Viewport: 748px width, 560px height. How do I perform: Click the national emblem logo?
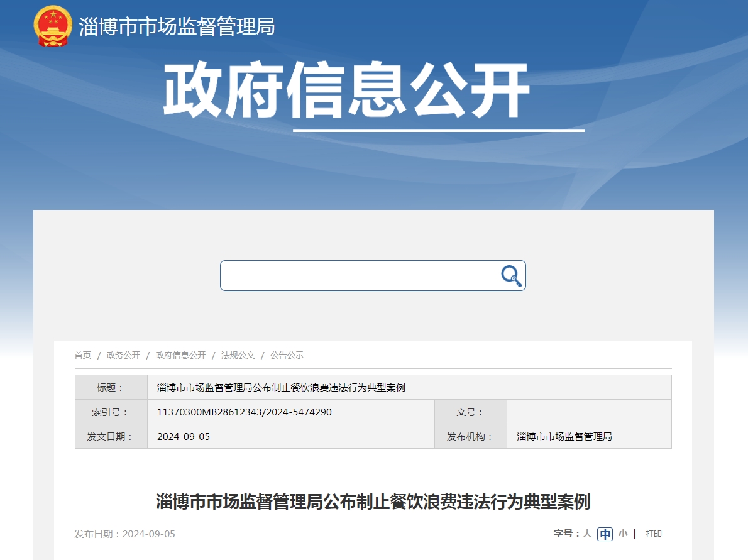[53, 26]
